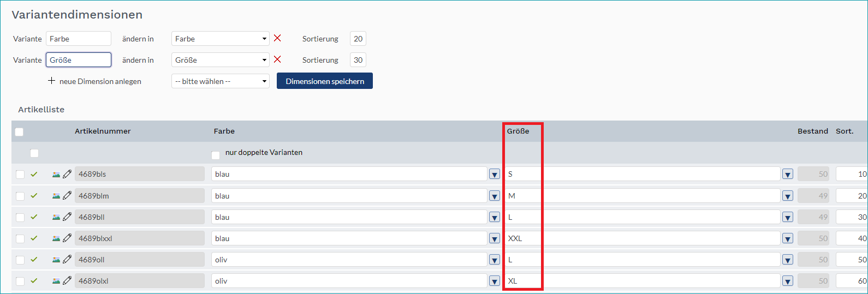Image resolution: width=868 pixels, height=294 pixels.
Task: Click Sortierung field with value 20
Action: 358,39
